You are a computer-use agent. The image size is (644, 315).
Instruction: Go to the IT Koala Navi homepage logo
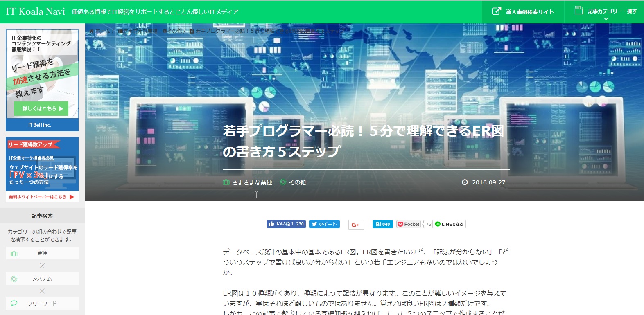click(x=36, y=11)
